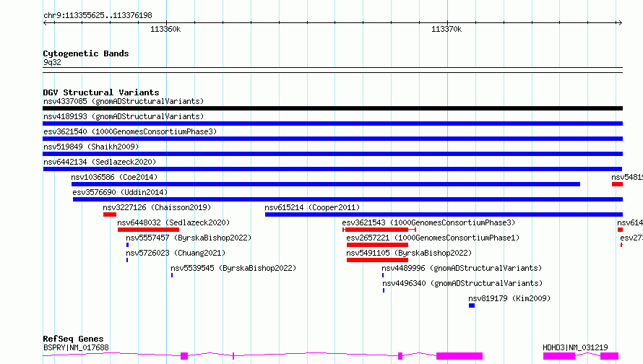This screenshot has width=643, height=364.
Task: Select the blue nsv1036586 Coe2014 bar
Action: click(x=326, y=184)
